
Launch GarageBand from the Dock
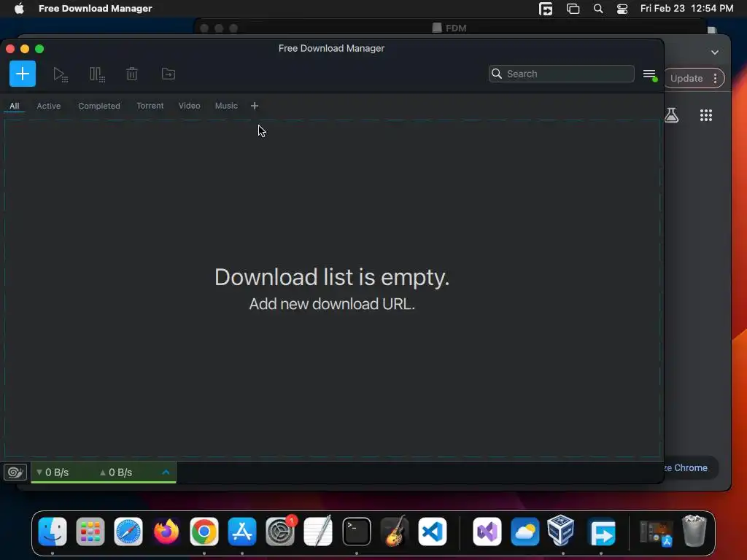click(x=395, y=532)
